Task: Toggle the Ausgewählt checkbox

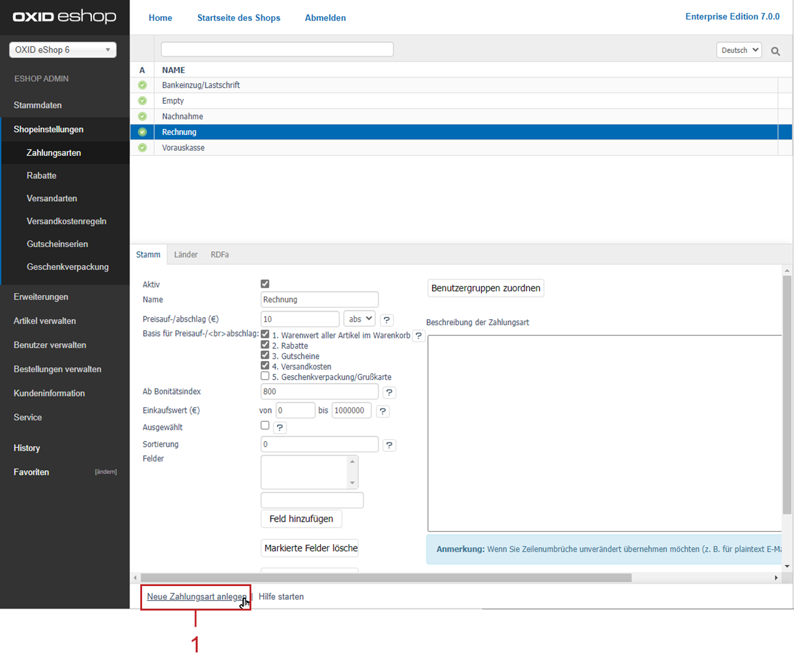Action: [x=265, y=426]
